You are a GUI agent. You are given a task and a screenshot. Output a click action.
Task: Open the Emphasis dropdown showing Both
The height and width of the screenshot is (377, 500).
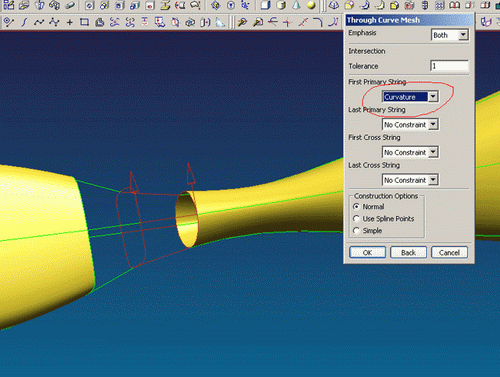pos(450,35)
